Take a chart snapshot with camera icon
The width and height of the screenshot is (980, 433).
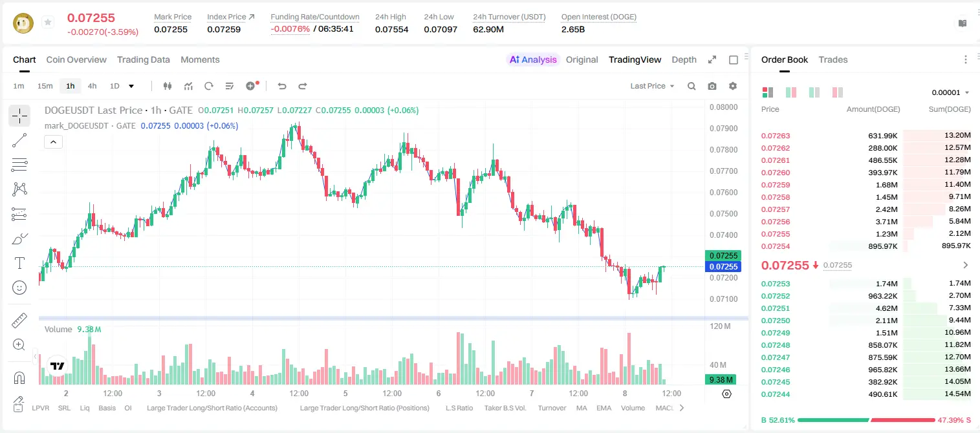(712, 86)
